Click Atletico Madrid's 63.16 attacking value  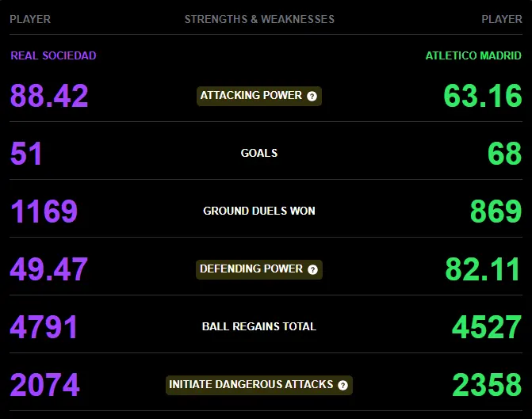coord(483,96)
